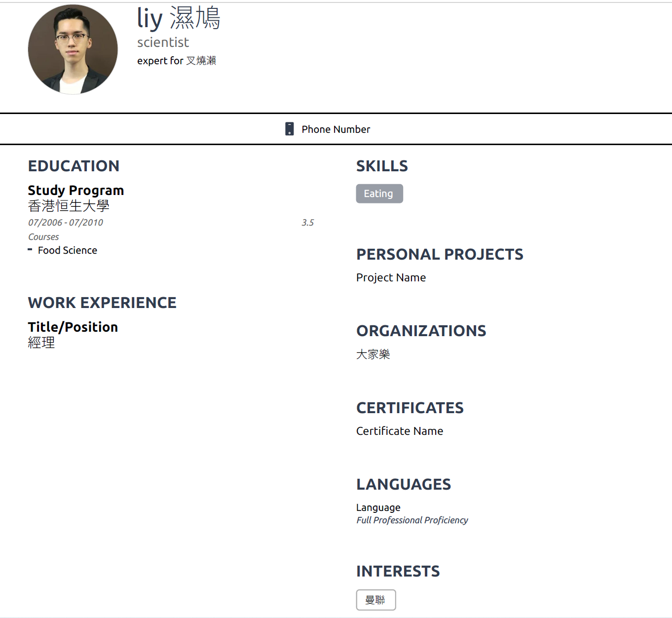672x618 pixels.
Task: Click the phone icon in contact bar
Action: pos(290,129)
